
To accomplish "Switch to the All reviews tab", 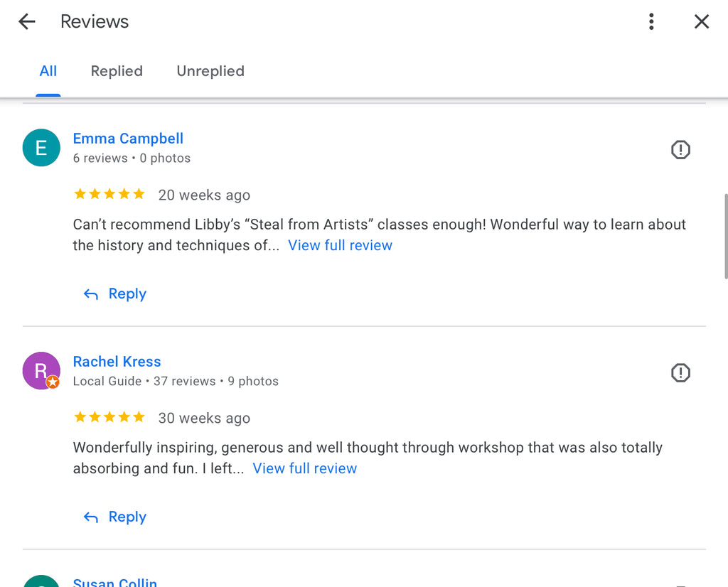I will point(48,71).
